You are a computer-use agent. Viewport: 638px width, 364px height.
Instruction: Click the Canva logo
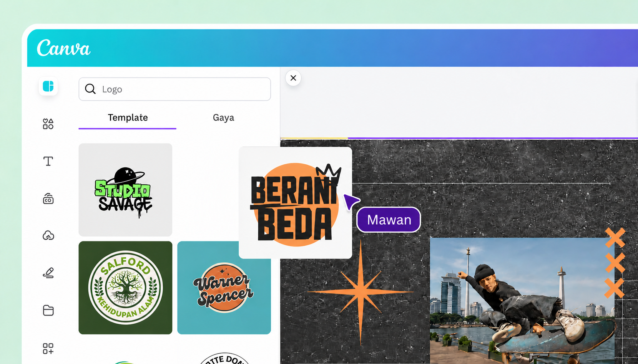click(x=63, y=48)
